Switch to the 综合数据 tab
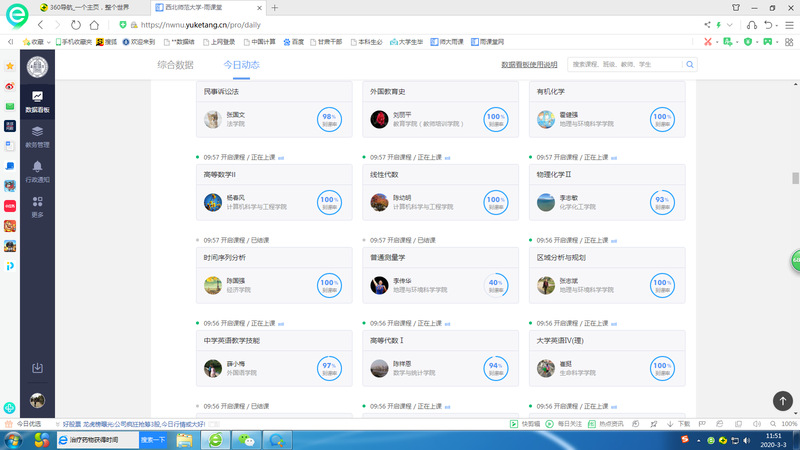Image resolution: width=800 pixels, height=450 pixels. tap(176, 65)
